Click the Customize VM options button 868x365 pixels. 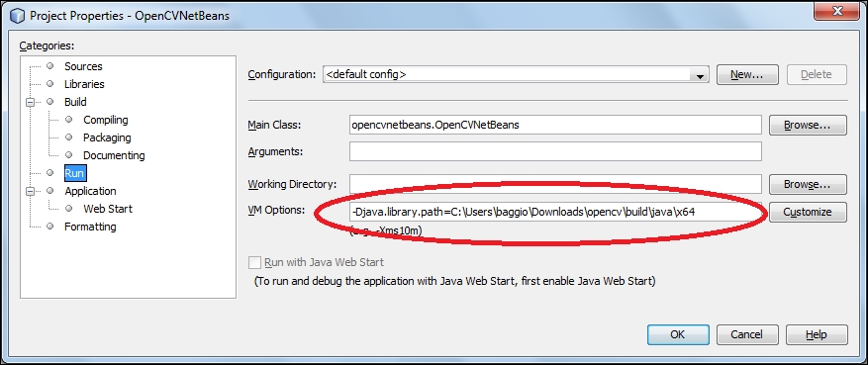click(808, 212)
